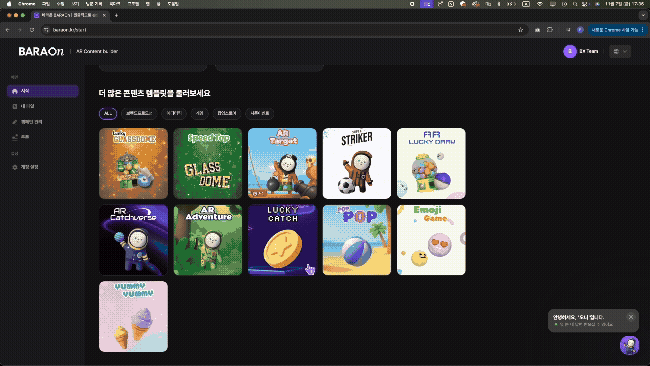Screen dimensions: 650x366
Task: Open the Lucky Catch template
Action: tap(282, 240)
